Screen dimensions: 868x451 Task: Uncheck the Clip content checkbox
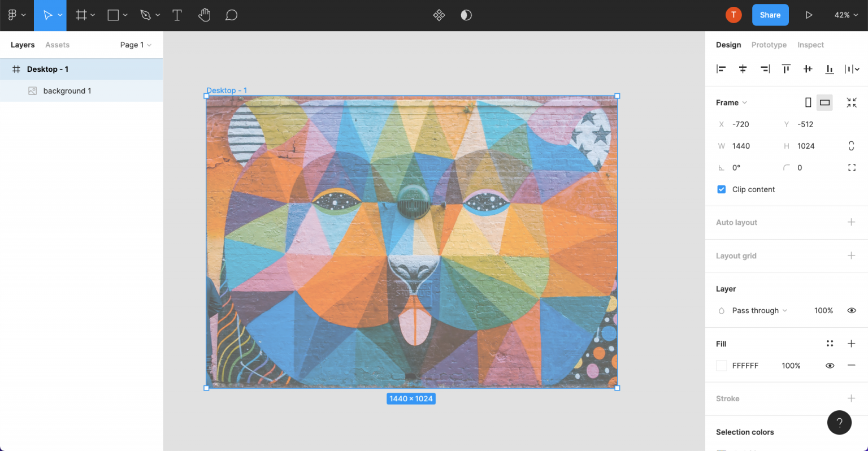722,189
